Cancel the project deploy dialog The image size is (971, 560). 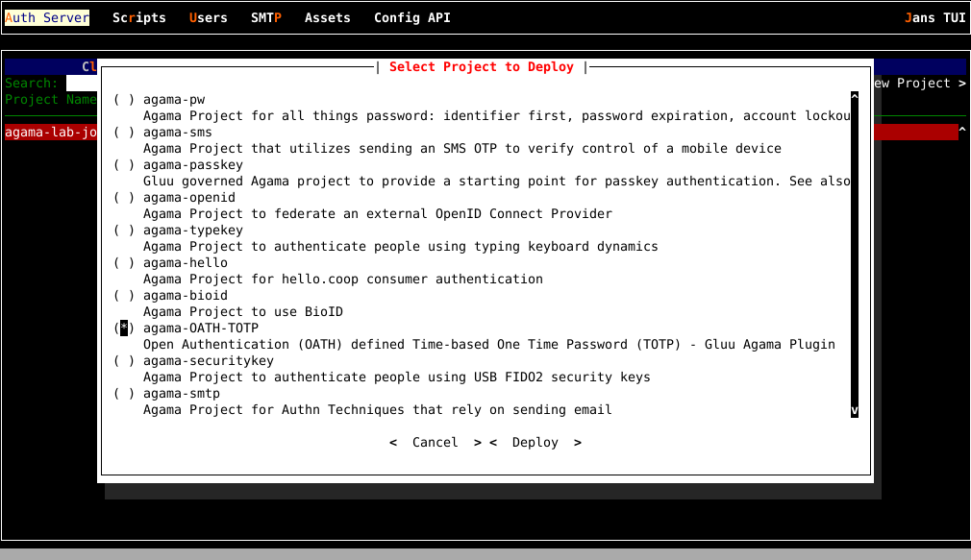(x=436, y=443)
